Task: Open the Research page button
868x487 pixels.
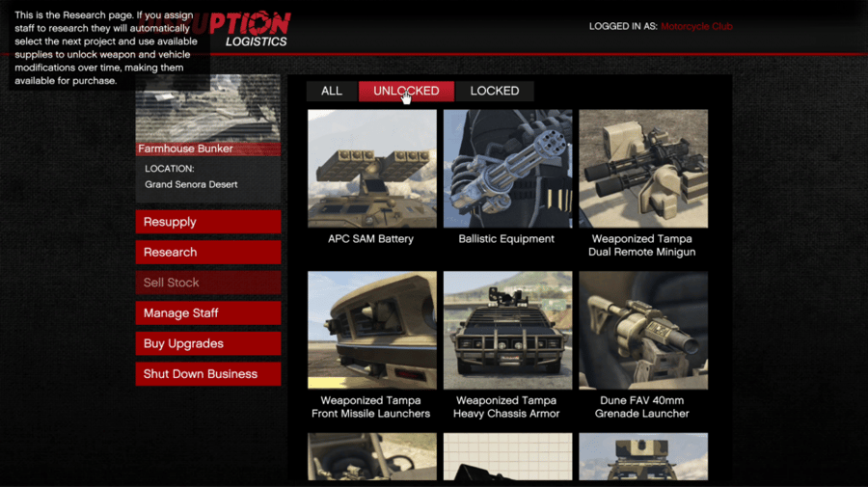Action: [x=208, y=253]
